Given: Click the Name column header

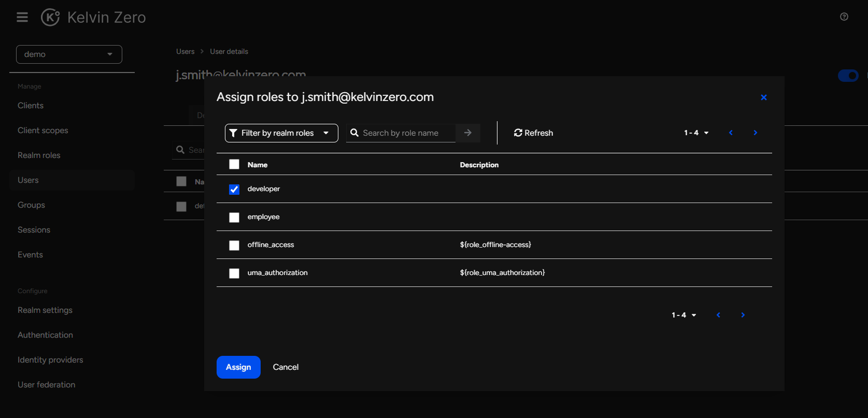Looking at the screenshot, I should 258,165.
